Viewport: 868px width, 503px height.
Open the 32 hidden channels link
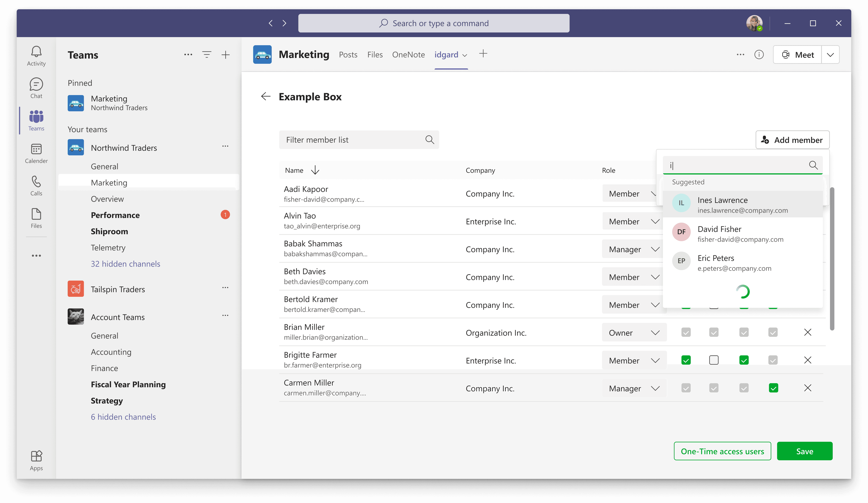(125, 264)
